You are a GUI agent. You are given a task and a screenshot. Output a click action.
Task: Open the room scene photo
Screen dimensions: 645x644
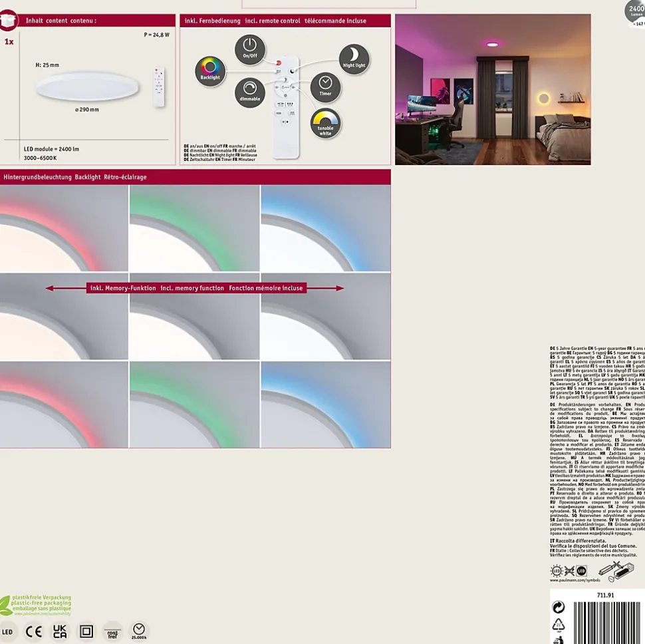pos(493,90)
